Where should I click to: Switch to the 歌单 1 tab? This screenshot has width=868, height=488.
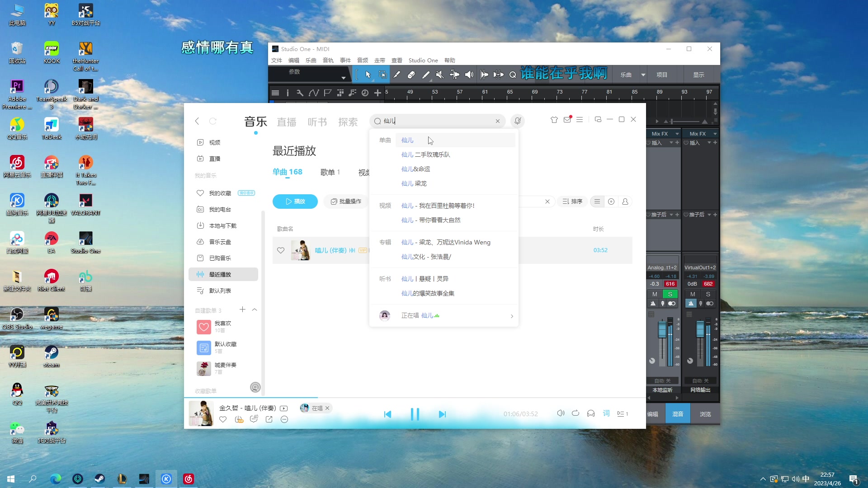(x=330, y=172)
